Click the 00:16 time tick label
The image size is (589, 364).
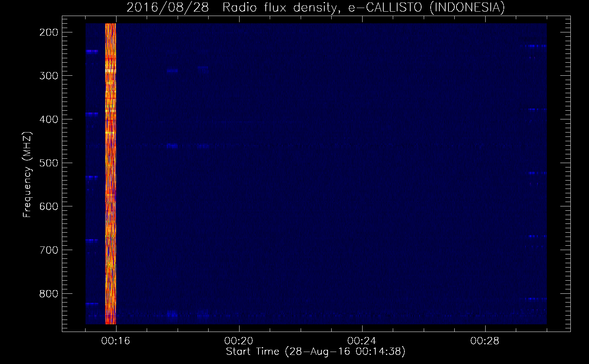point(116,341)
